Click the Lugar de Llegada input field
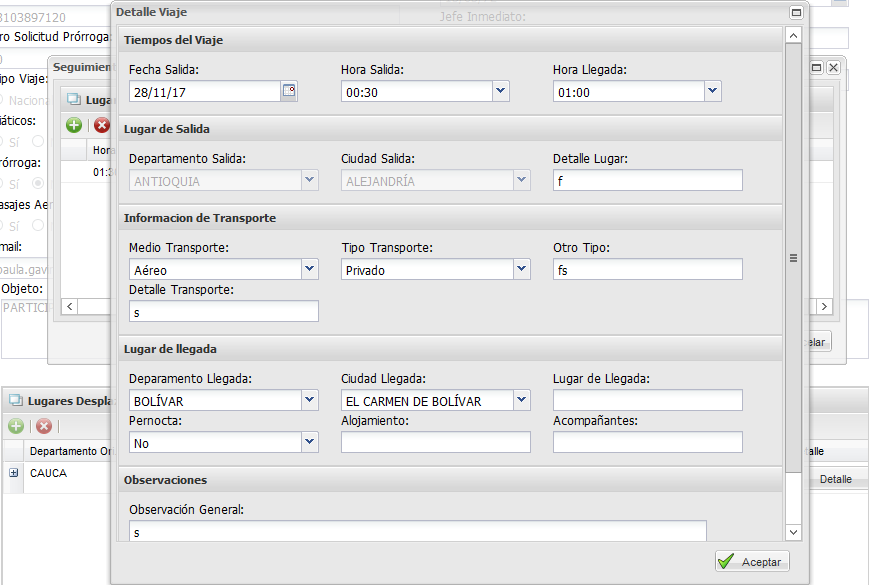 click(647, 400)
